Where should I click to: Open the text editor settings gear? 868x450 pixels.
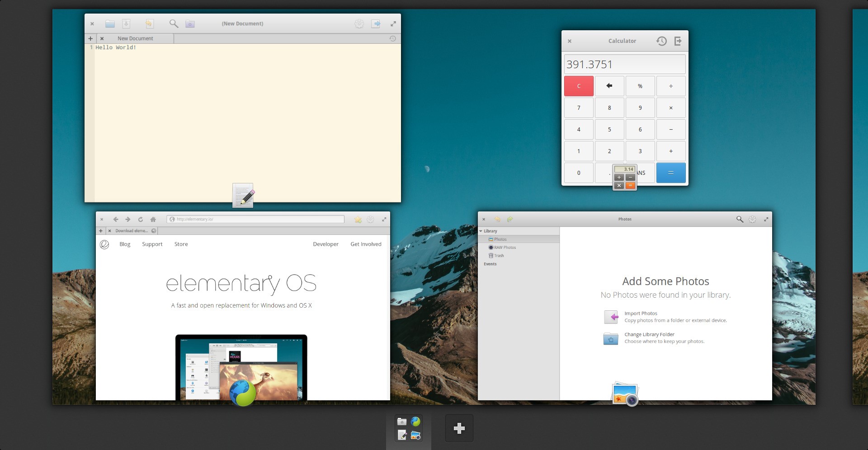point(359,24)
